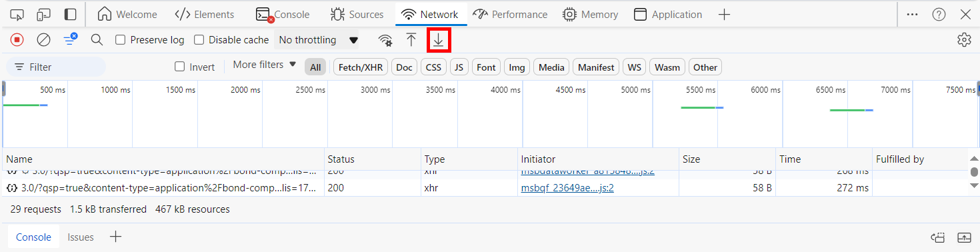
Task: Select the Network tab
Action: coord(431,14)
